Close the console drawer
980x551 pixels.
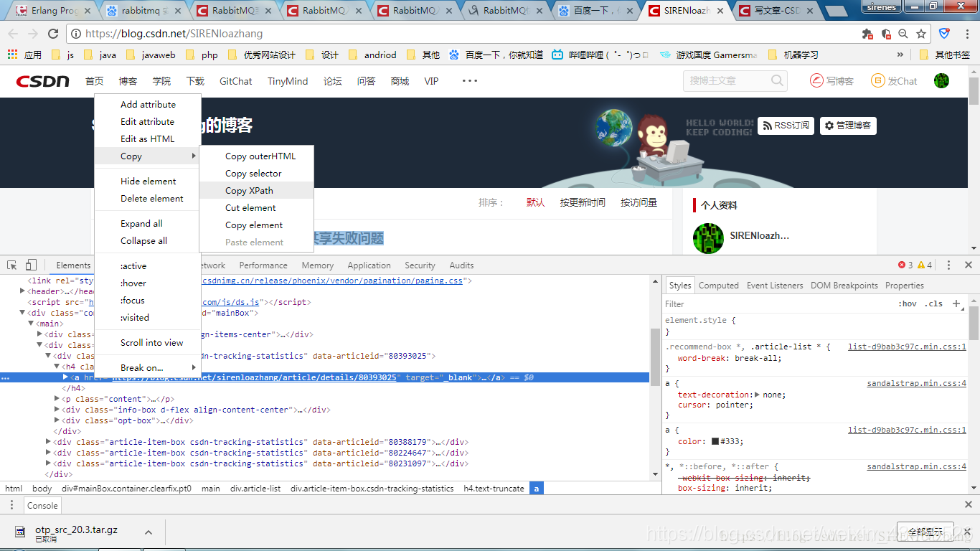click(x=968, y=505)
